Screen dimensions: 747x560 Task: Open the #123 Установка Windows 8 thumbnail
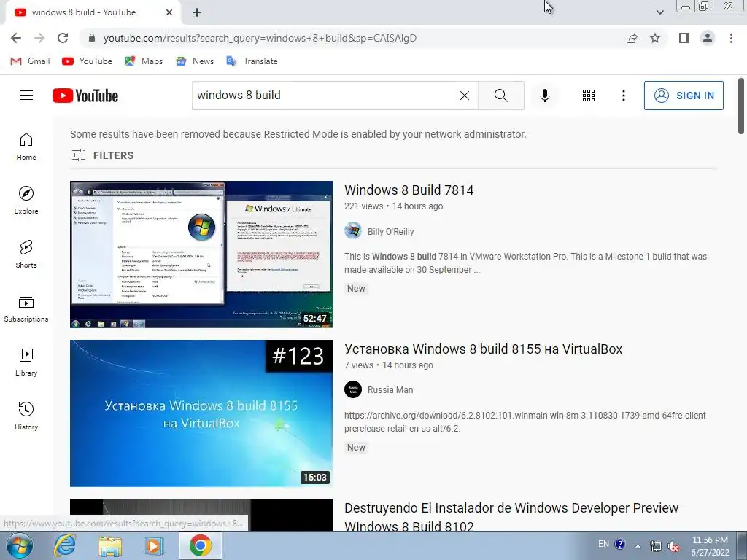[x=201, y=413]
